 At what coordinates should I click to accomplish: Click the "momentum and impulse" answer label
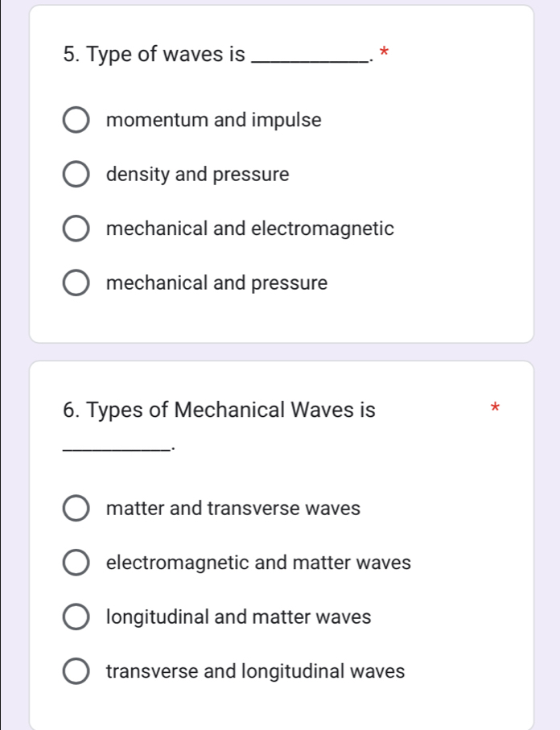click(214, 119)
